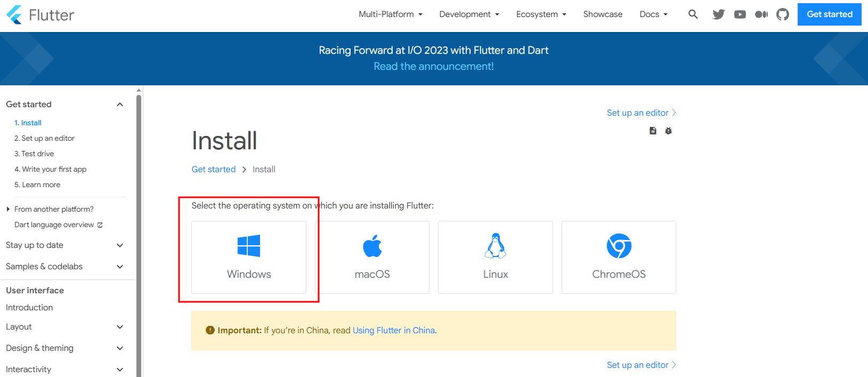Click Get started breadcrumb link
This screenshot has height=377, width=868.
[x=214, y=169]
